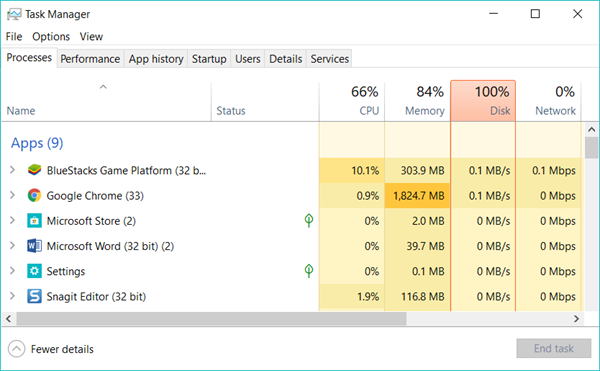Click the Snagit Editor app icon
The width and height of the screenshot is (600, 371).
[x=34, y=296]
